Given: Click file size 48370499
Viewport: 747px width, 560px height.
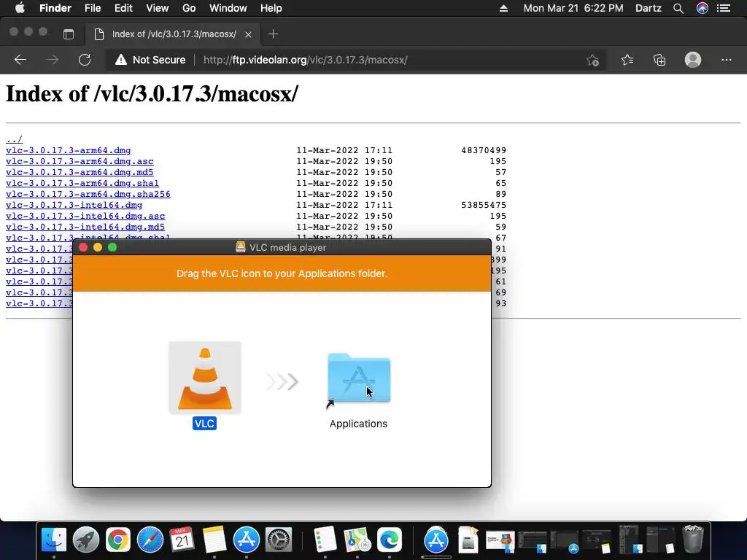Looking at the screenshot, I should (x=484, y=150).
